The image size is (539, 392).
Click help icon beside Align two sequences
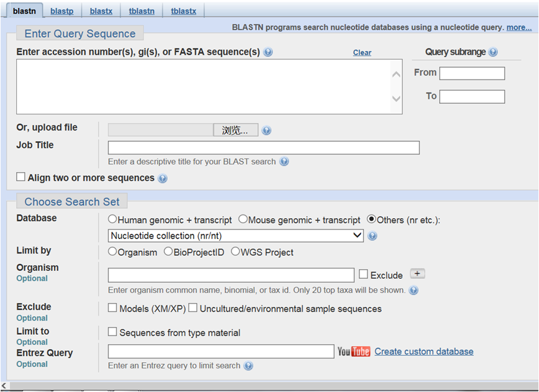(x=163, y=178)
